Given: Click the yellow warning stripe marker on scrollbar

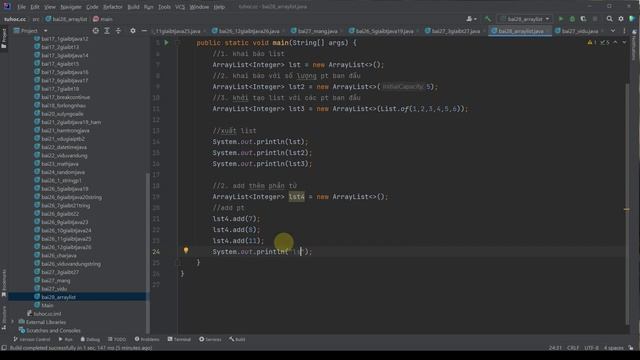Looking at the screenshot, I should [x=627, y=210].
